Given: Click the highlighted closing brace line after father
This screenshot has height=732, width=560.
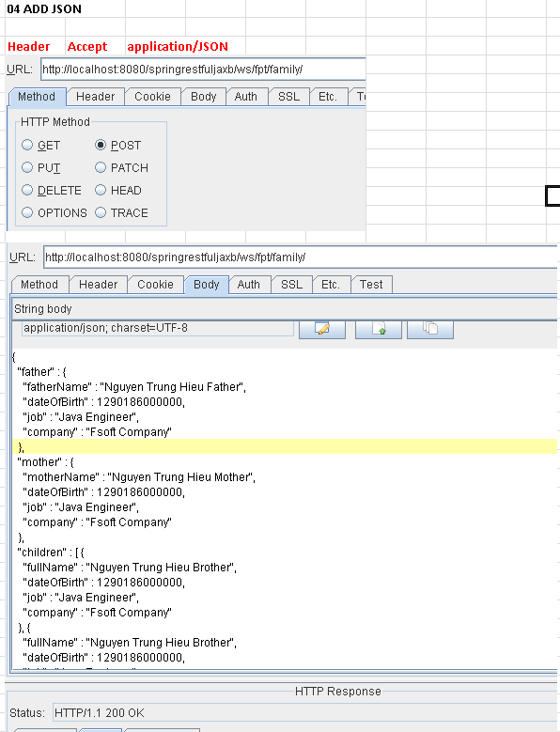Looking at the screenshot, I should point(285,446).
